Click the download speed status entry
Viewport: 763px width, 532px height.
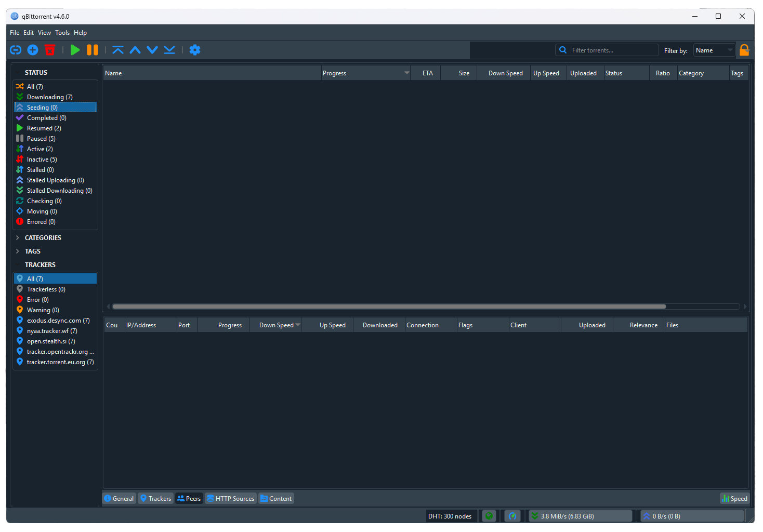coord(581,516)
